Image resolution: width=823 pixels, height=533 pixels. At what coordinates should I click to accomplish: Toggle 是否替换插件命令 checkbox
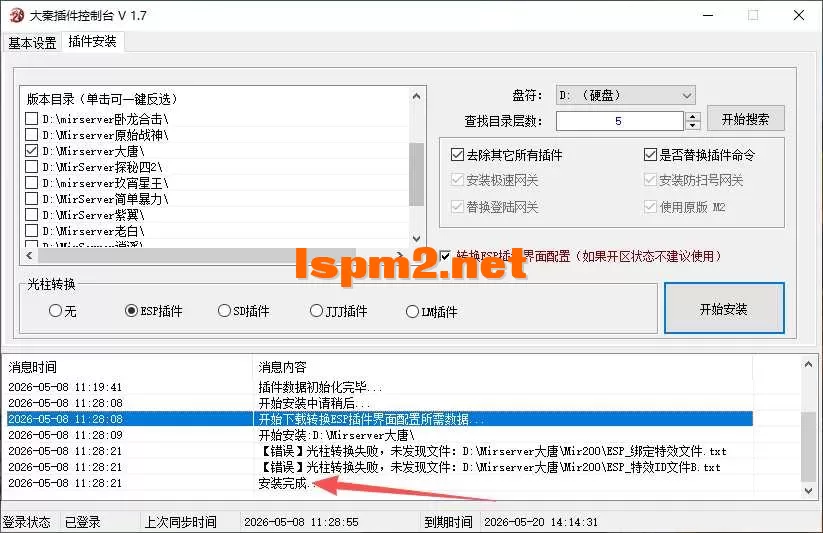pos(650,154)
